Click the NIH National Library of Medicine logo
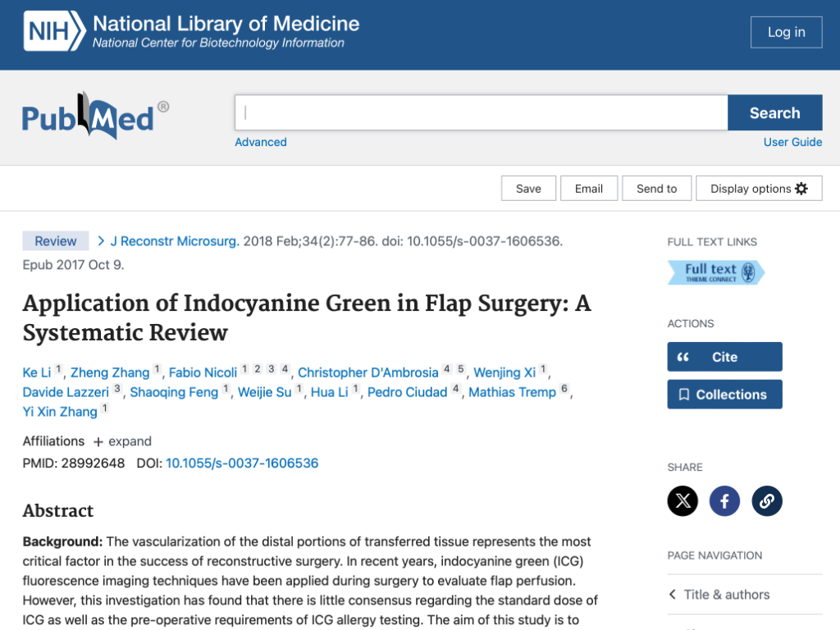 191,32
